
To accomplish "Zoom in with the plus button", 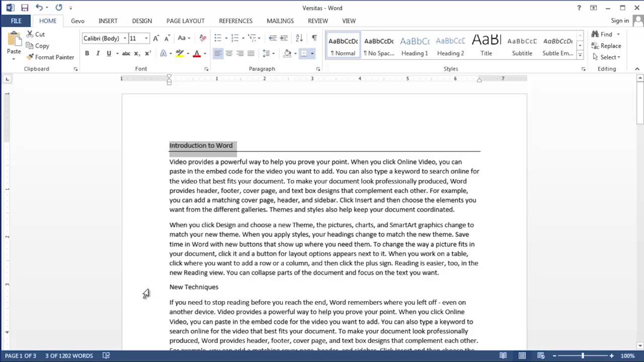I will pos(612,355).
